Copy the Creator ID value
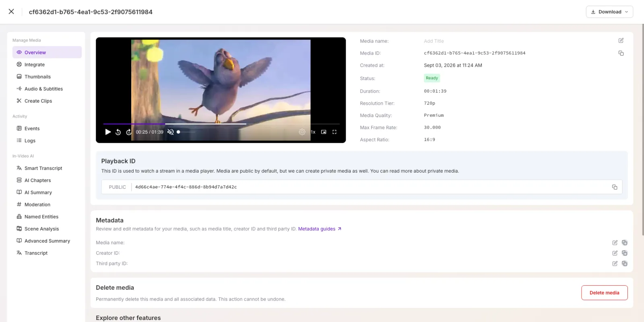 (x=625, y=253)
